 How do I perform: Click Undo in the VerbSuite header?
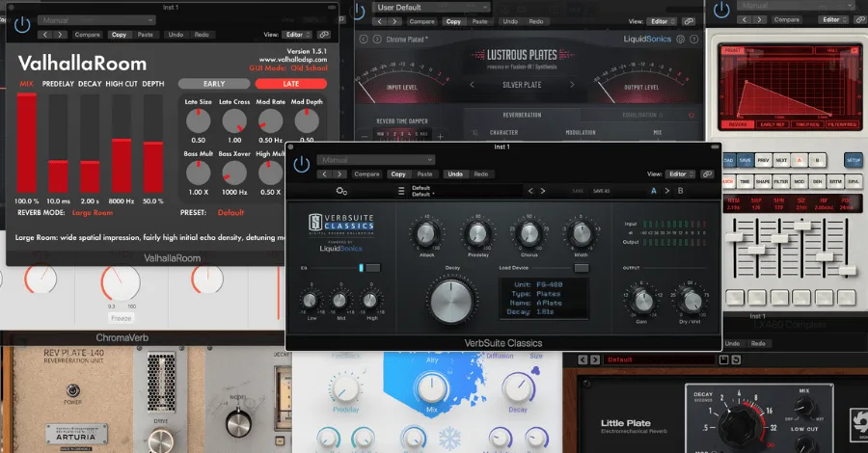(x=455, y=174)
